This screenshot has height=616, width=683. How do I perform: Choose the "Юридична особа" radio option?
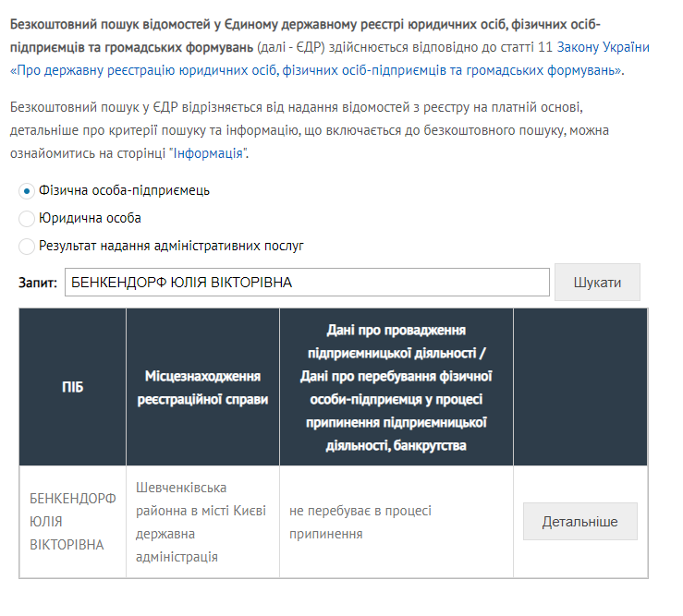(26, 219)
